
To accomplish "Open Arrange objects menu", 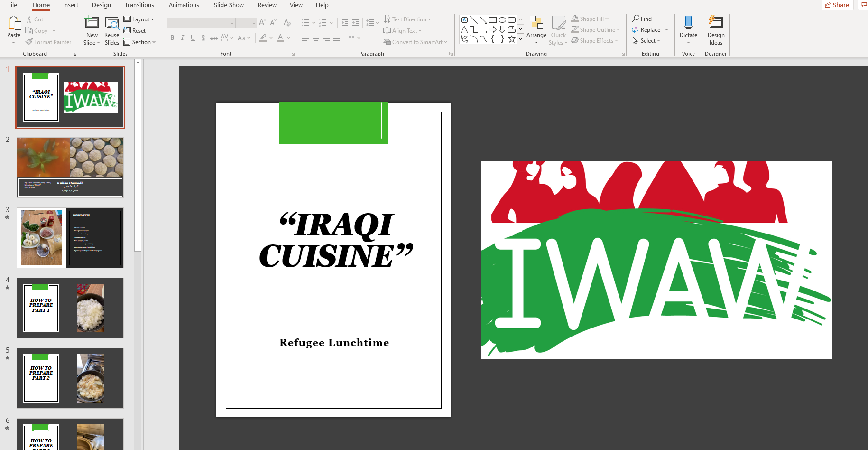I will point(536,30).
